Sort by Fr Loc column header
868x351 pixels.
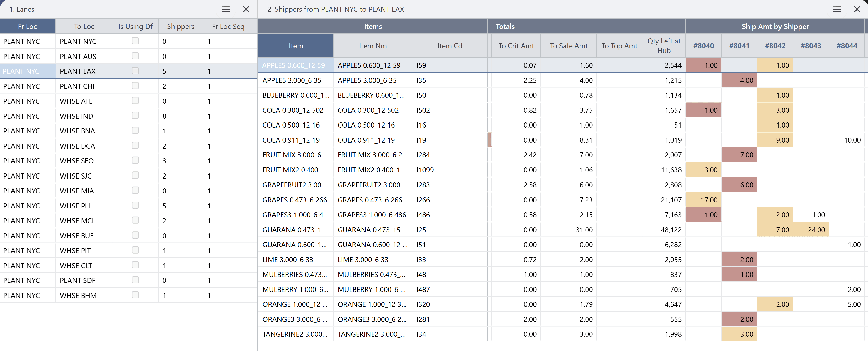27,26
